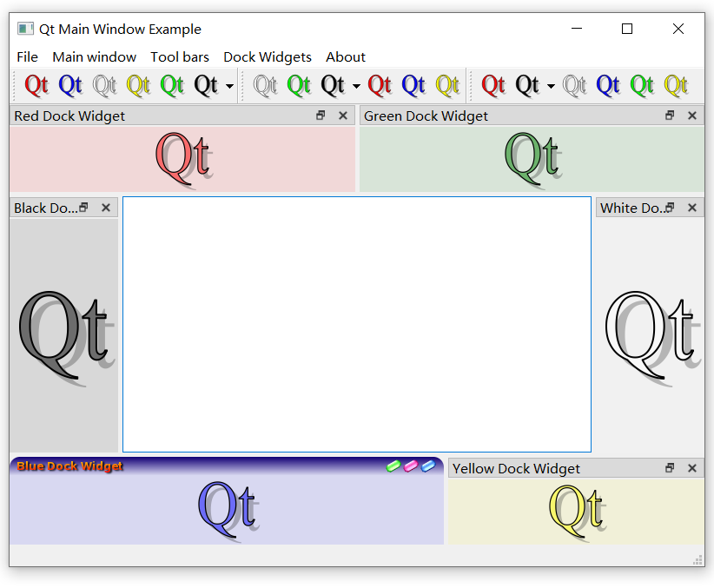Open the dropdown arrow in the fourth toolbar

(549, 85)
